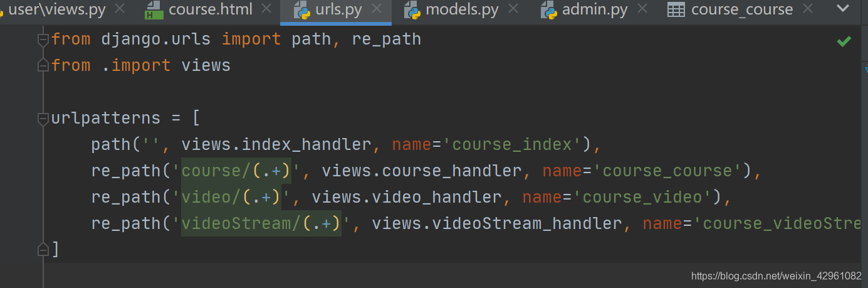The height and width of the screenshot is (288, 868).
Task: Click 're_path' in the import line
Action: click(387, 40)
